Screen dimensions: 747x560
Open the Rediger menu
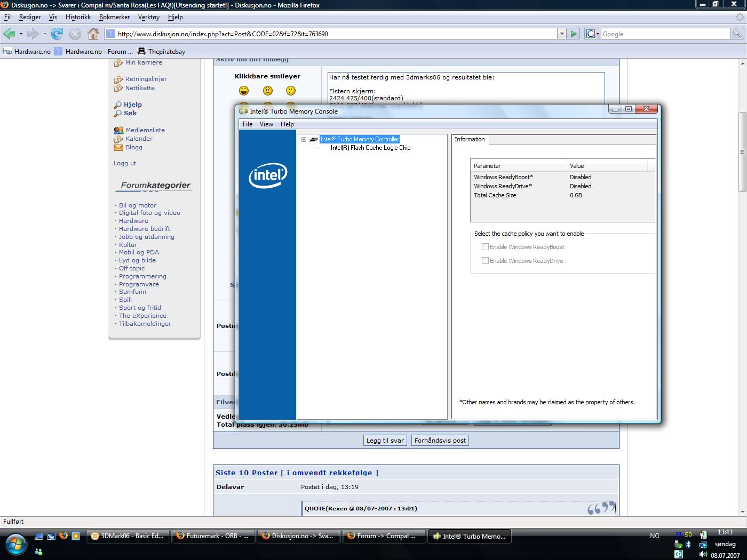point(30,17)
